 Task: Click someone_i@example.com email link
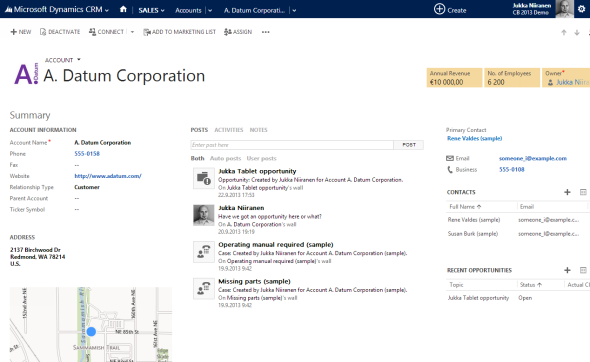point(533,158)
